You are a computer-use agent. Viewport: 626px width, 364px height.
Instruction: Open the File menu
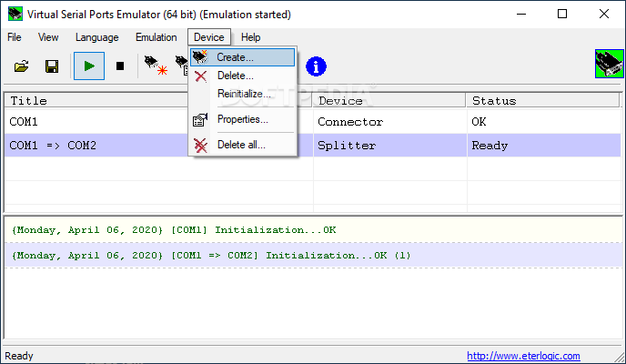click(15, 37)
